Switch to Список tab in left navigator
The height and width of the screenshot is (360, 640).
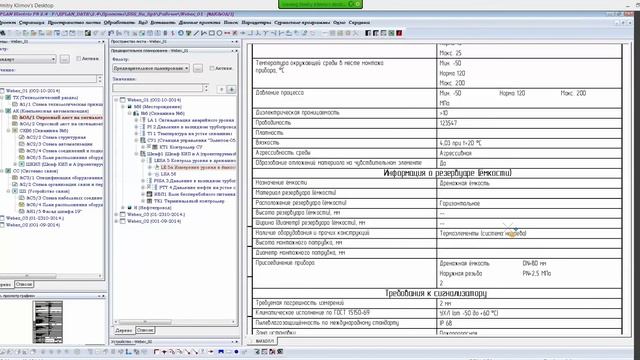pyautogui.click(x=24, y=284)
